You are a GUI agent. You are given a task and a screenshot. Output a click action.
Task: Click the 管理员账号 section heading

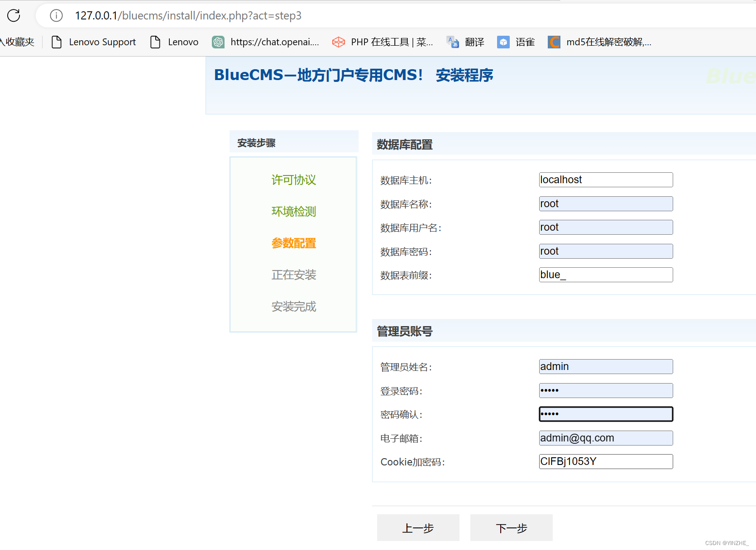405,332
